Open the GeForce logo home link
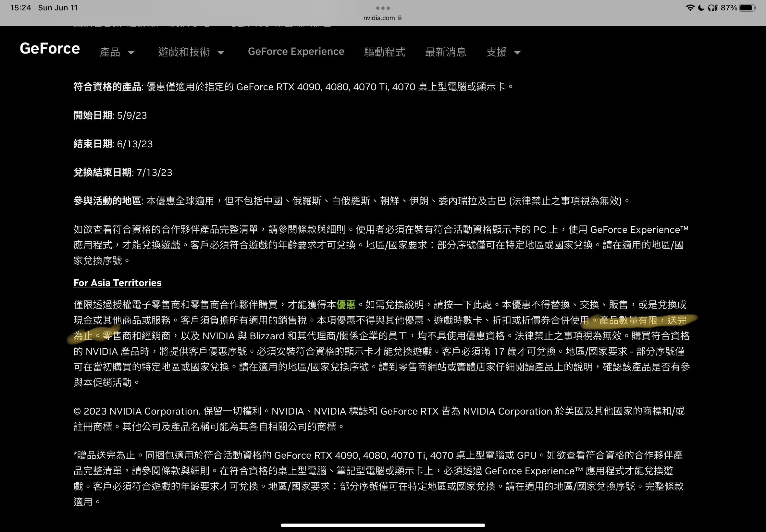 (x=50, y=48)
